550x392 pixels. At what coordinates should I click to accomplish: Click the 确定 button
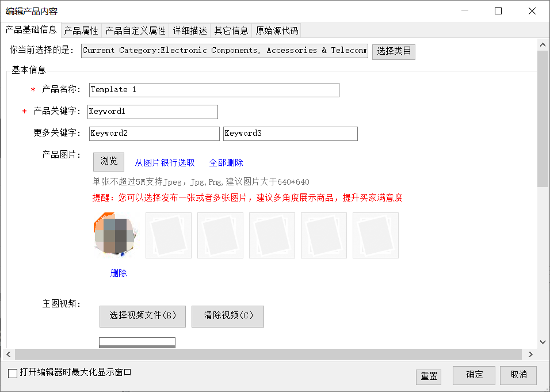point(473,375)
